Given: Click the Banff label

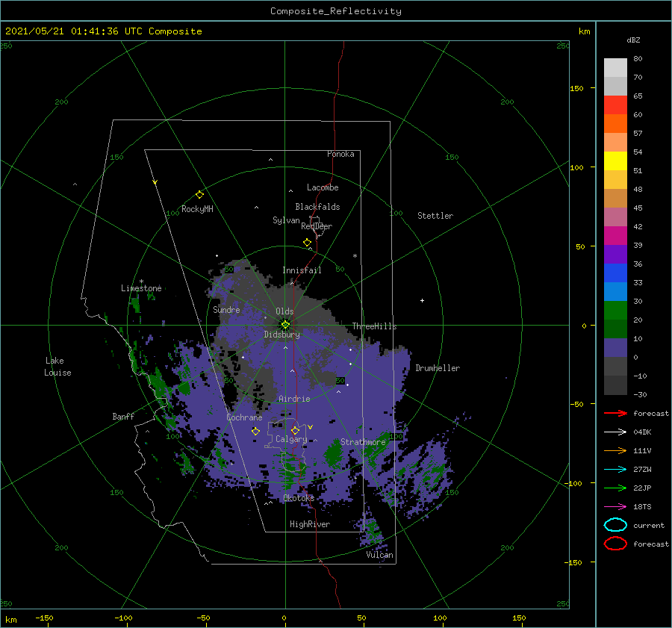Looking at the screenshot, I should coord(123,416).
